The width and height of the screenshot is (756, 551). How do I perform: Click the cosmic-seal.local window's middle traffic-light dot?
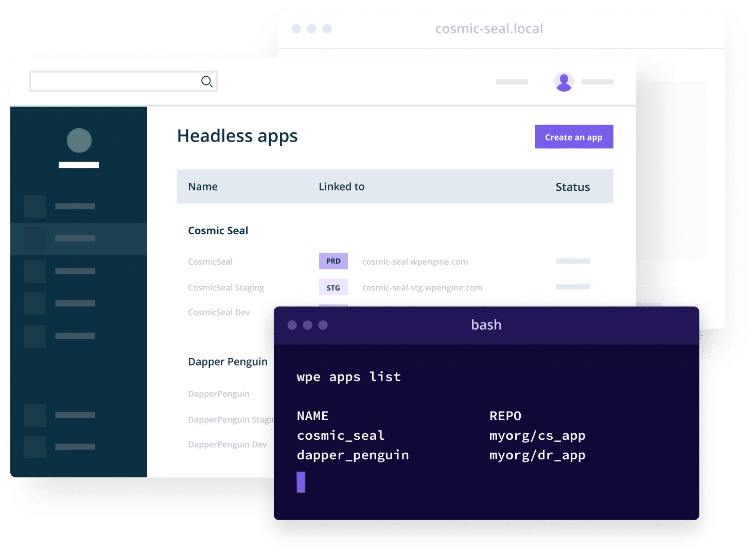click(312, 29)
